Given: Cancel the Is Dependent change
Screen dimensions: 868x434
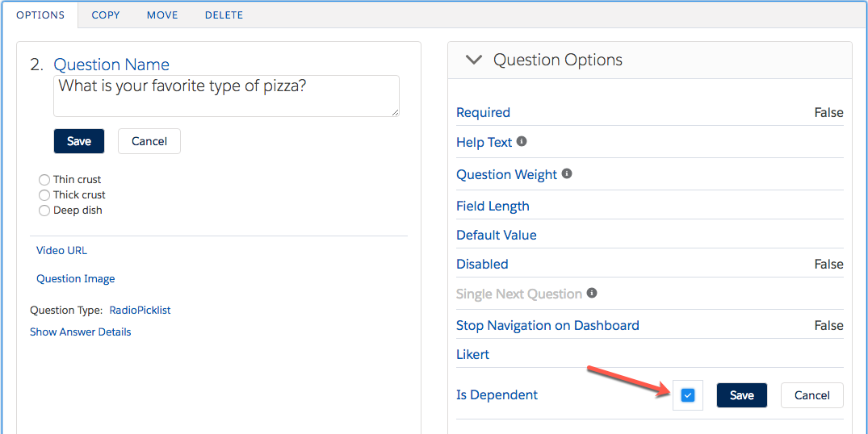Looking at the screenshot, I should pos(811,395).
